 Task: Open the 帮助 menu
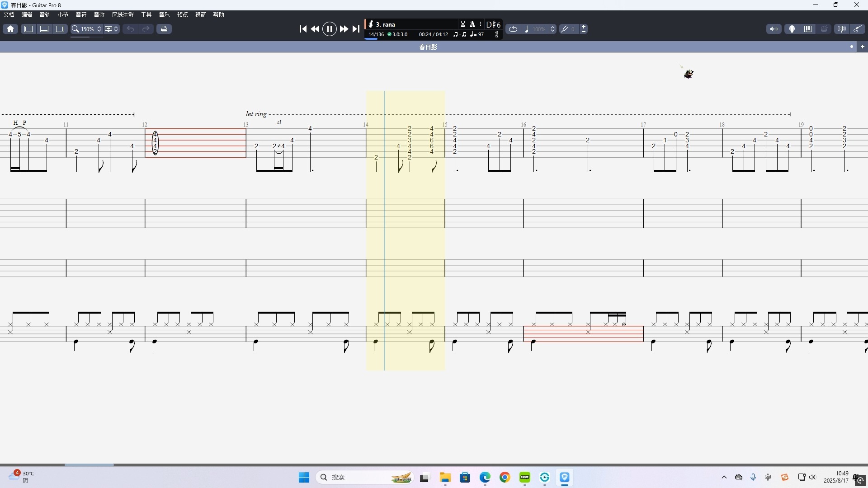(x=219, y=15)
